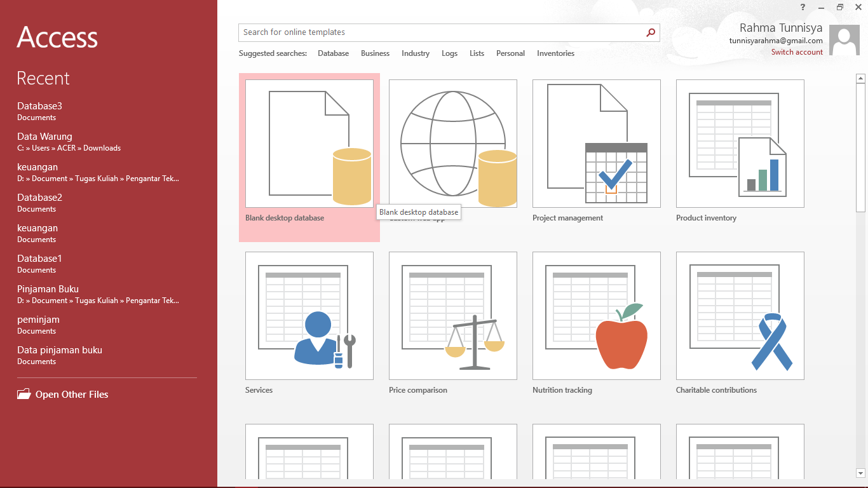
Task: Choose the Custom web app globe template
Action: 453,144
